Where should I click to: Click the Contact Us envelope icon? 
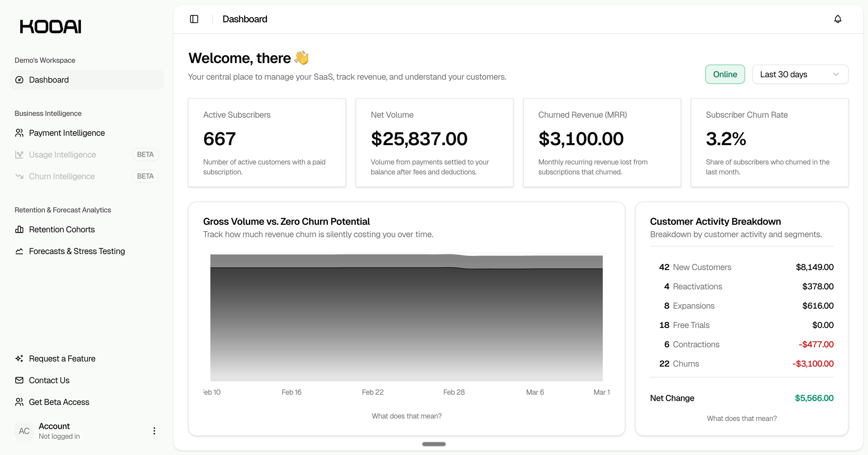click(20, 380)
